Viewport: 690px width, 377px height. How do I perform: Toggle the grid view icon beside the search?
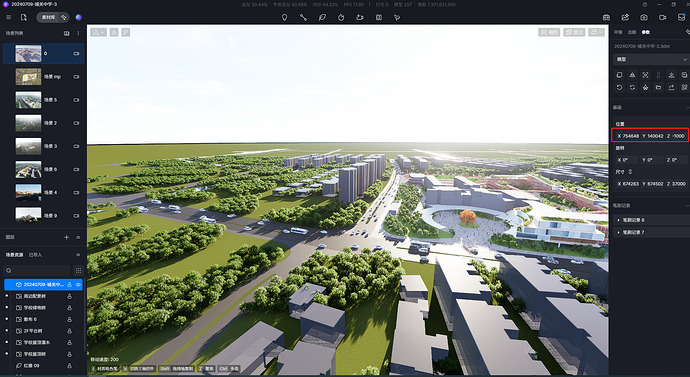pos(78,271)
